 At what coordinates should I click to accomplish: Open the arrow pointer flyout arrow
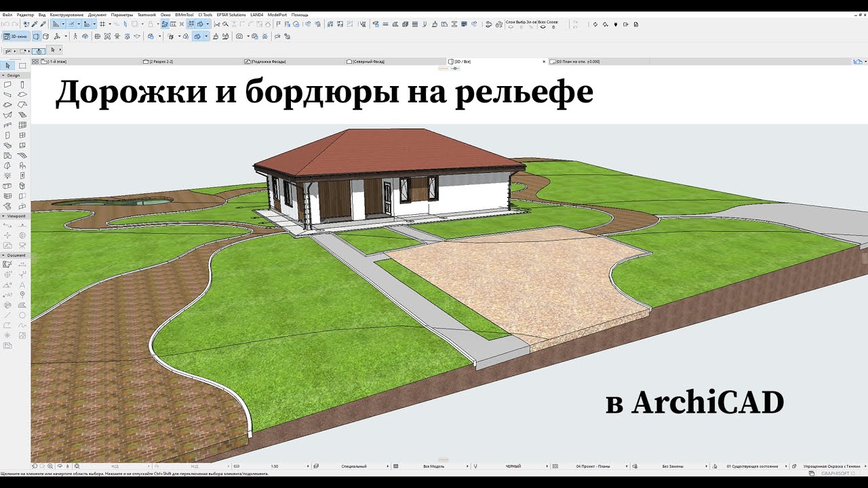(x=60, y=50)
